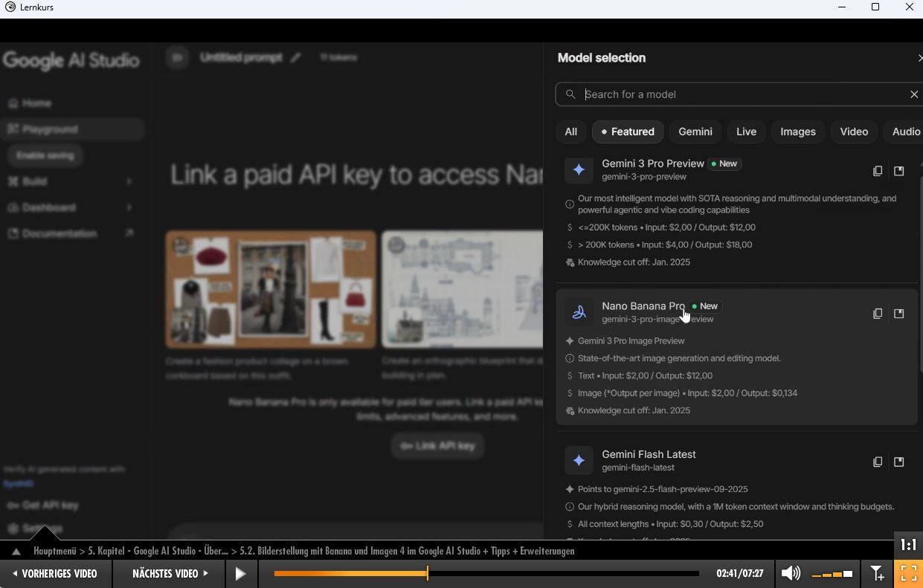Toggle fullscreen mode in the player
This screenshot has width=923, height=588.
(x=908, y=574)
